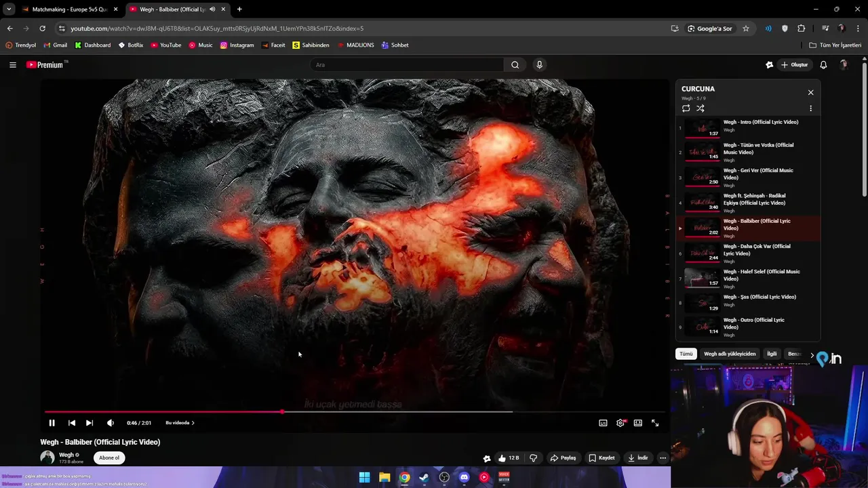This screenshot has width=868, height=488.
Task: Open more actions menu below video
Action: click(x=663, y=458)
